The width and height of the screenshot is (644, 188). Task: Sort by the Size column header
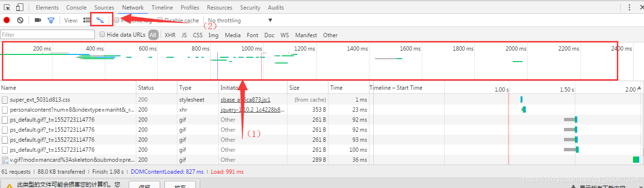pos(308,88)
